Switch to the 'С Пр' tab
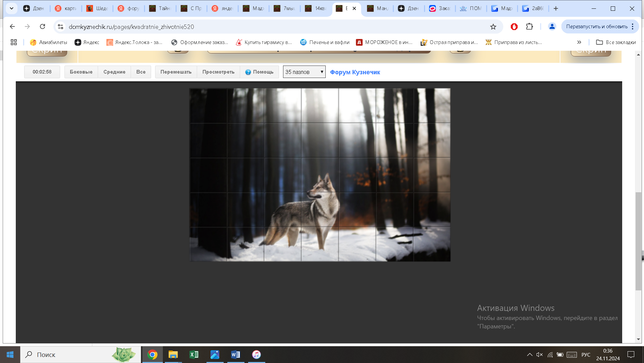The width and height of the screenshot is (644, 363). (191, 8)
